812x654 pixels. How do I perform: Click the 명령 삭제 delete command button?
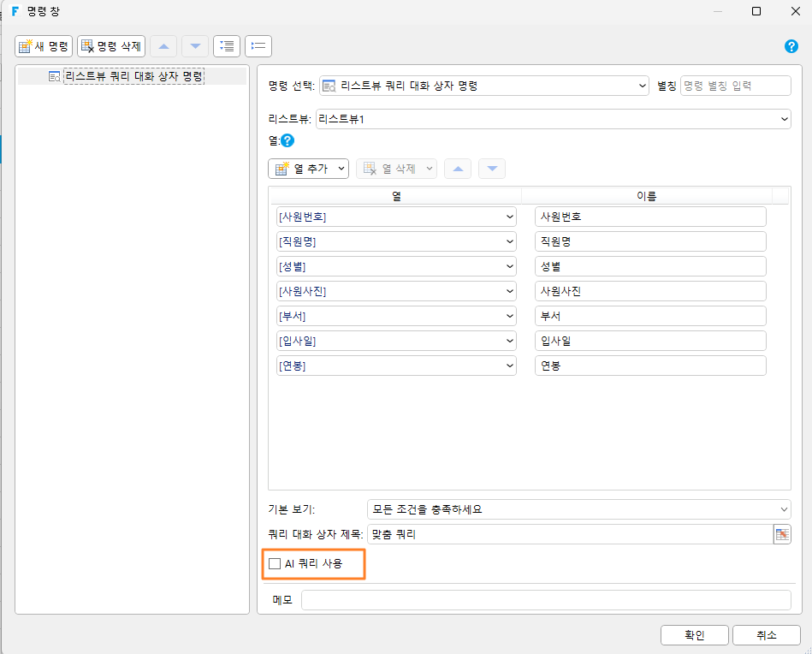(111, 46)
